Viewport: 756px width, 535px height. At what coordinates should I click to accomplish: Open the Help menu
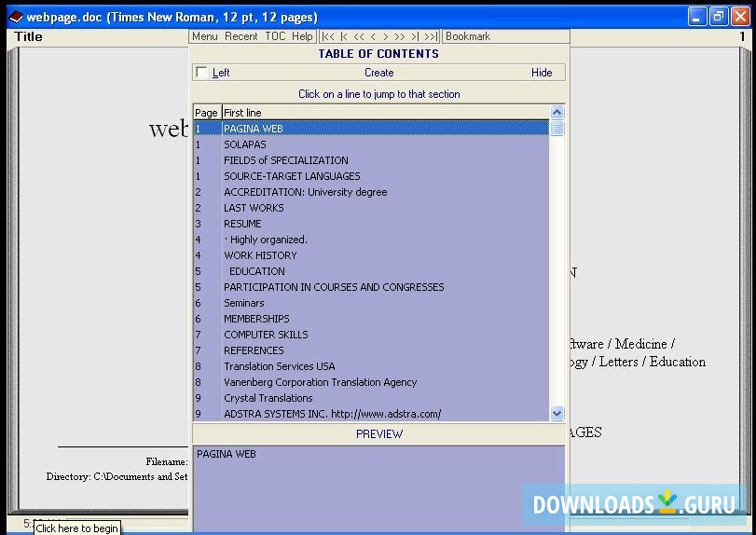coord(302,36)
